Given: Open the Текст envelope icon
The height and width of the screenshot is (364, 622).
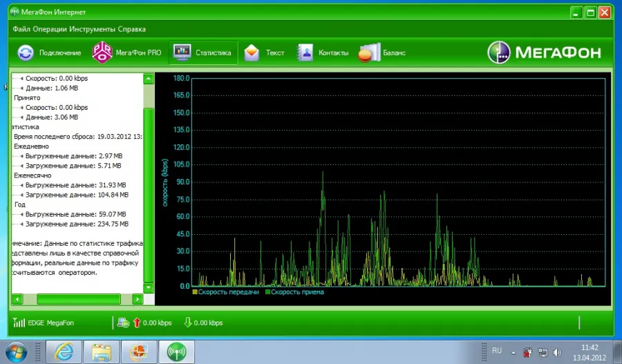Looking at the screenshot, I should (x=252, y=52).
